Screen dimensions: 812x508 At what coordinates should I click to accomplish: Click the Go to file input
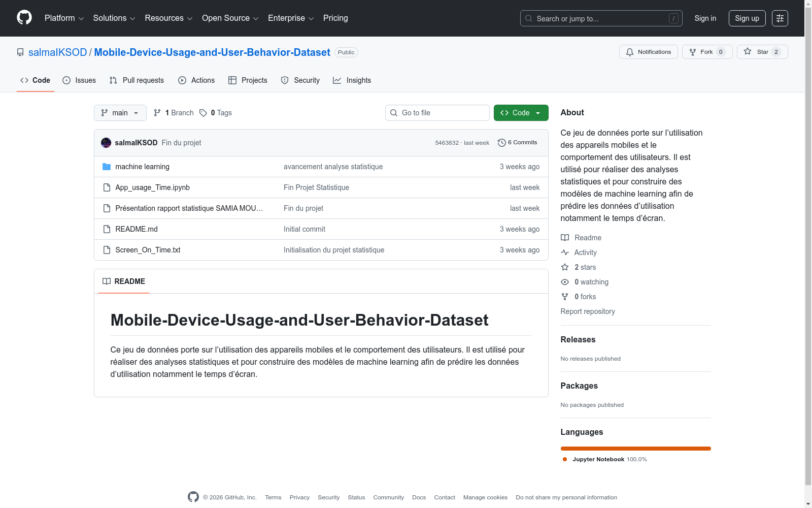(437, 113)
